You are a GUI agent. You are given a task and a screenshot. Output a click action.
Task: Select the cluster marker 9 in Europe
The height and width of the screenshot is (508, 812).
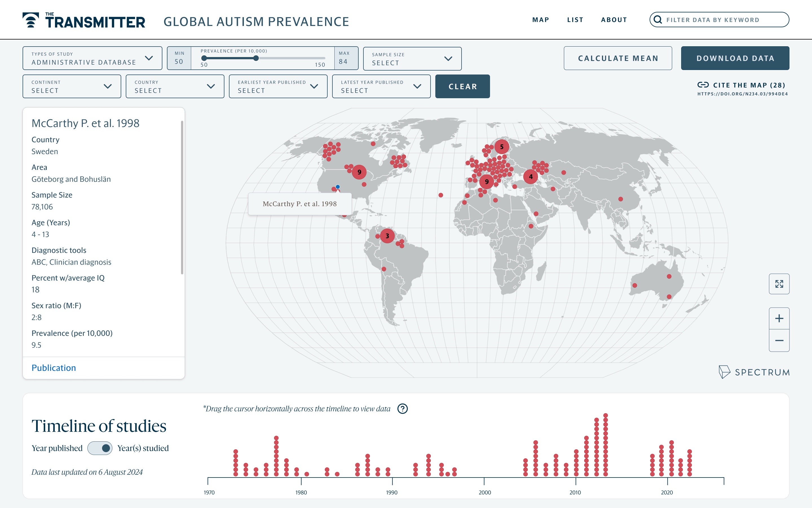(487, 181)
